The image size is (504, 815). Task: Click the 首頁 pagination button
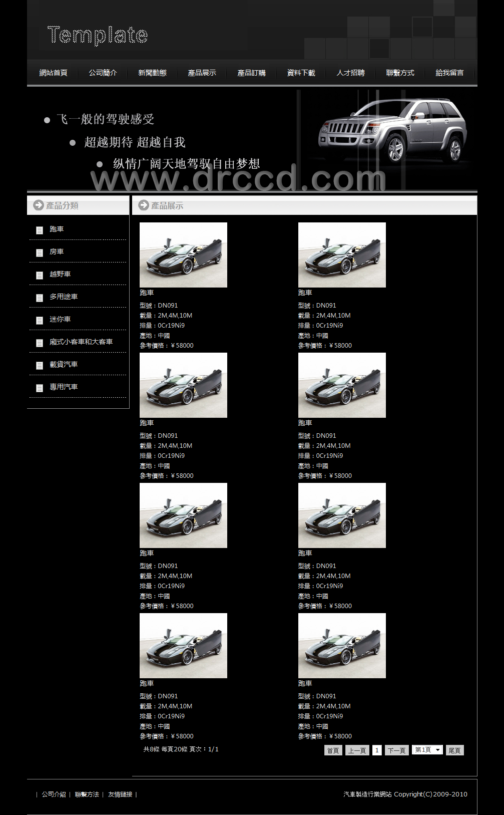tap(333, 750)
